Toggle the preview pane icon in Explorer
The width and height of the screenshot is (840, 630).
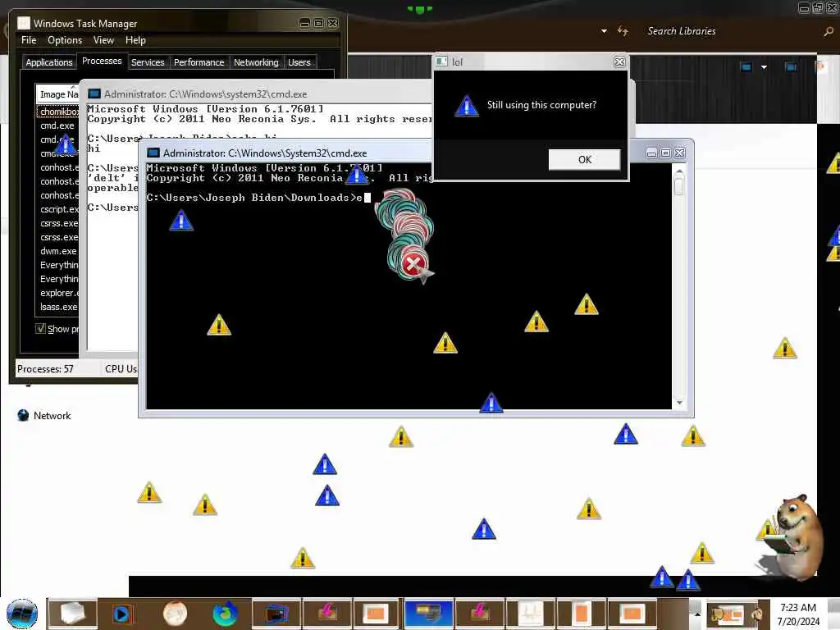(x=790, y=67)
